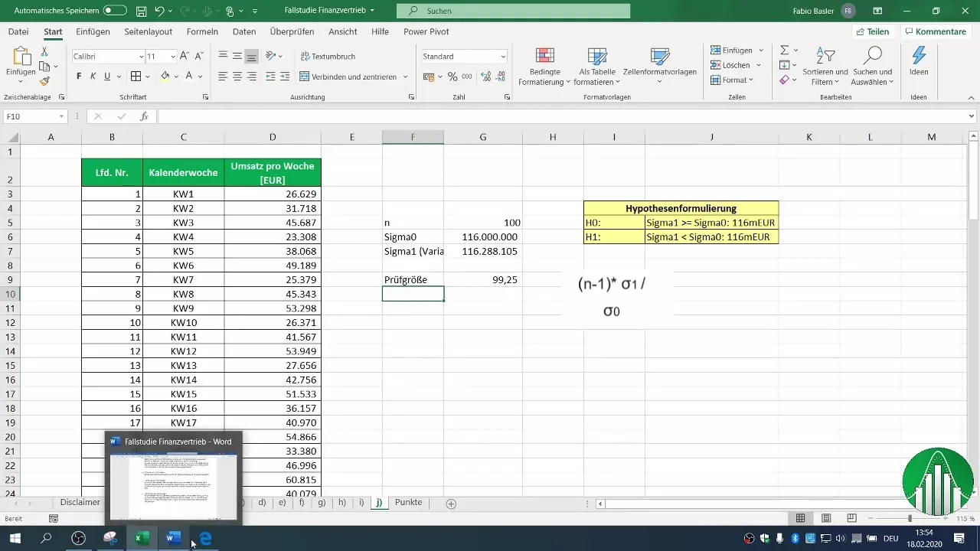Center text horizontally icon

(237, 77)
